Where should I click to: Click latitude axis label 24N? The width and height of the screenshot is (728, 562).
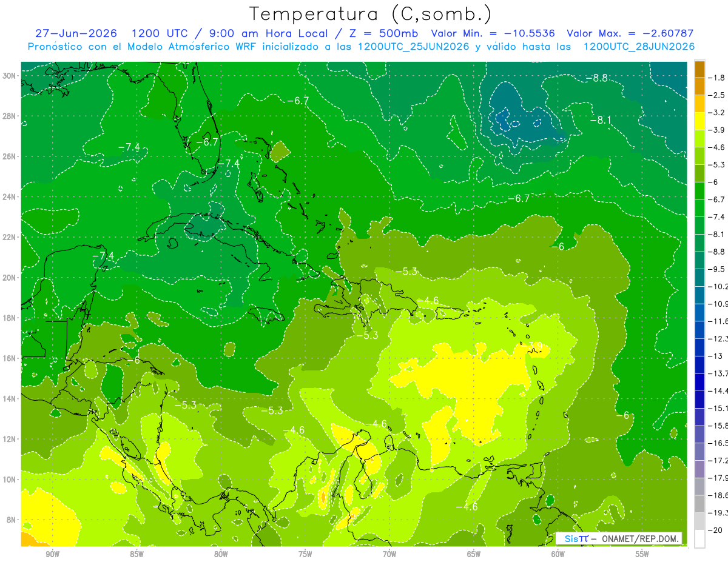coord(10,197)
